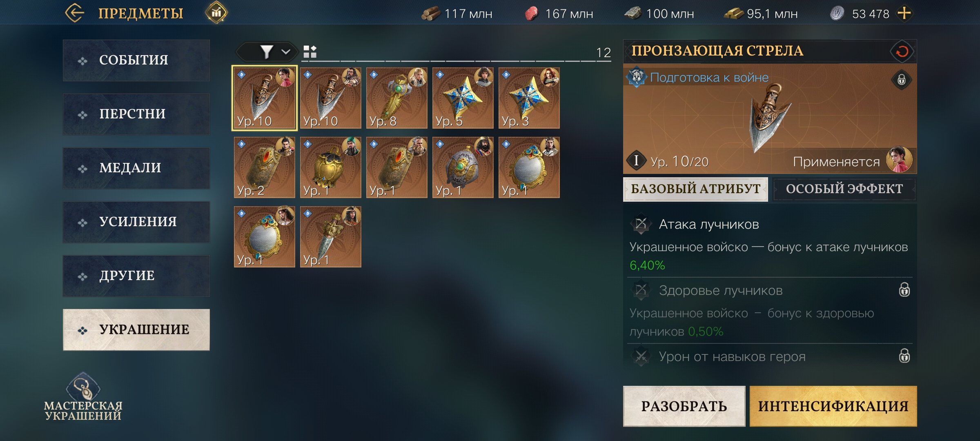Select the level 8 golden feather ornament
The width and height of the screenshot is (980, 441).
pos(397,98)
